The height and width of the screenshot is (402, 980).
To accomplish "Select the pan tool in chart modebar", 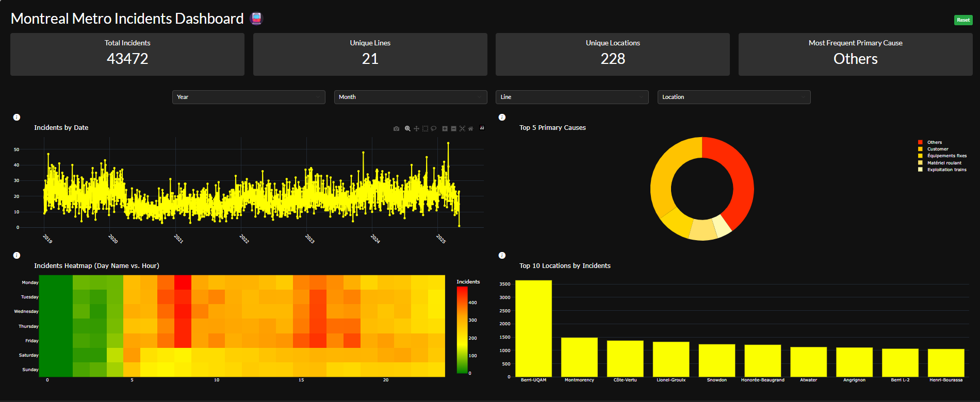I will pos(416,128).
